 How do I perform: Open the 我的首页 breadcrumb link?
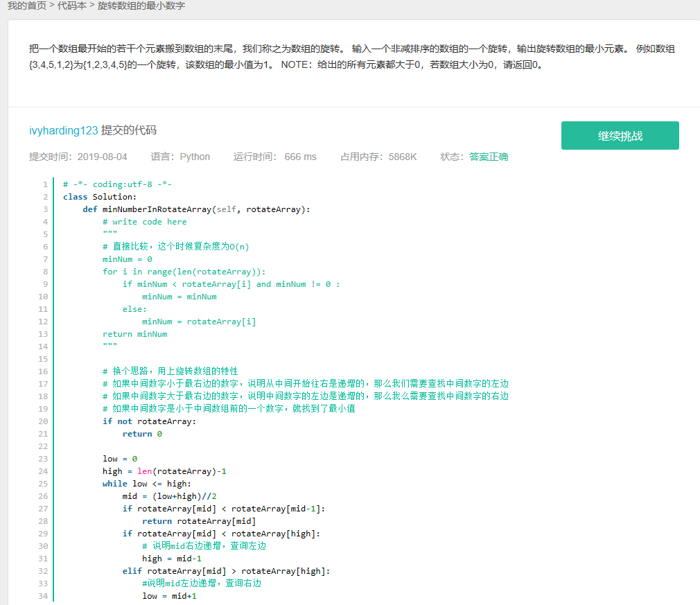pyautogui.click(x=27, y=6)
